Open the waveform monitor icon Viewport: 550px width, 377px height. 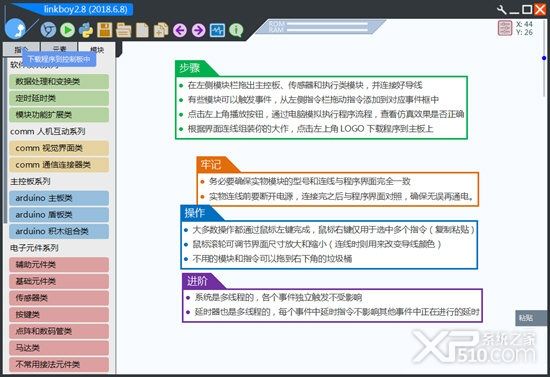click(x=217, y=31)
